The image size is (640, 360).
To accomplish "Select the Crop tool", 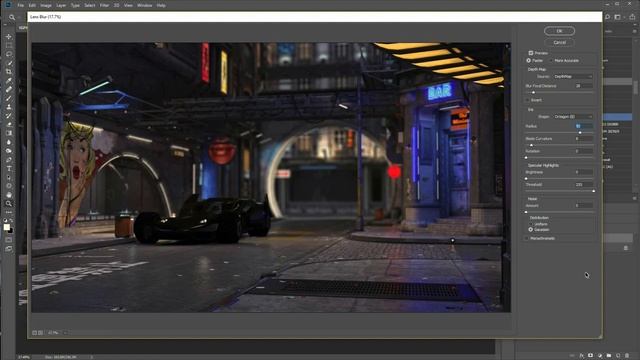I will 9,72.
